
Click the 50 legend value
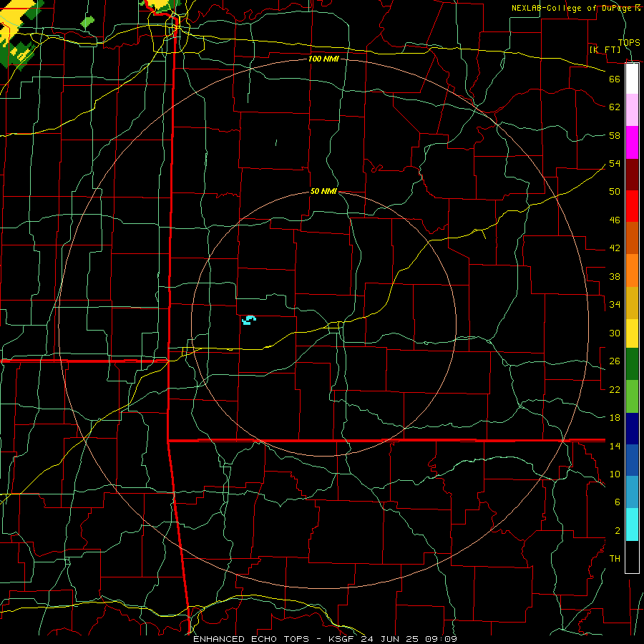pos(615,191)
